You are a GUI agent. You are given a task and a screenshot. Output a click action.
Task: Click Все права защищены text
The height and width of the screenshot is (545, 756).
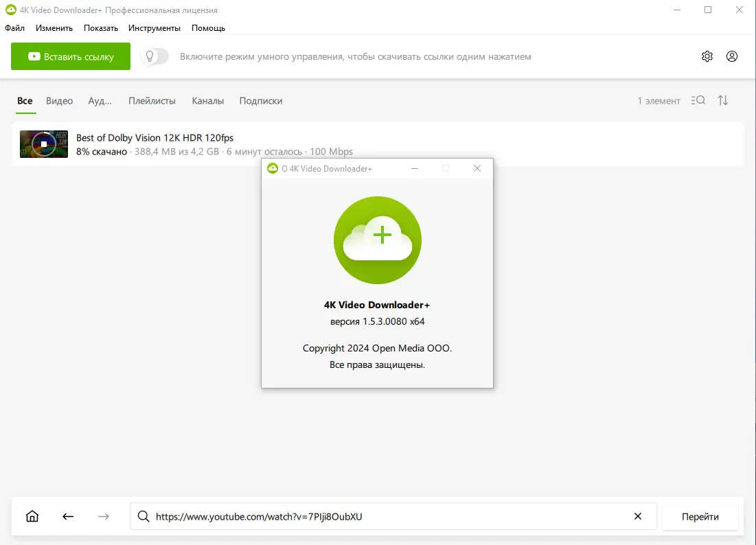(x=377, y=364)
